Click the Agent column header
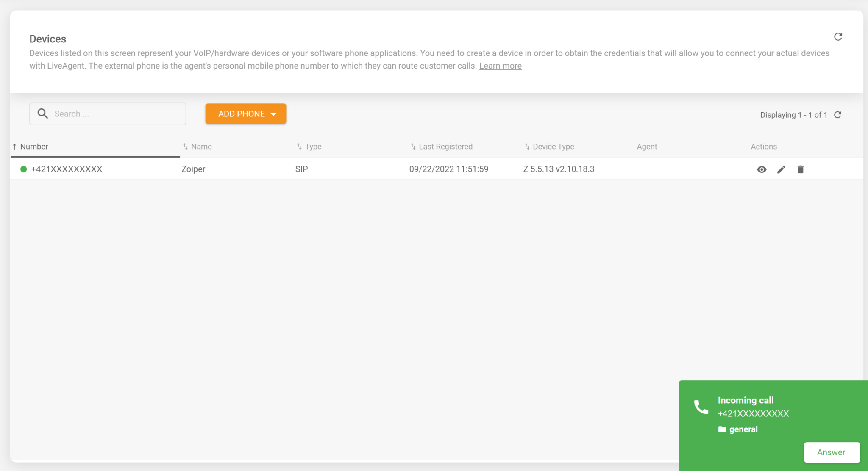 point(647,147)
